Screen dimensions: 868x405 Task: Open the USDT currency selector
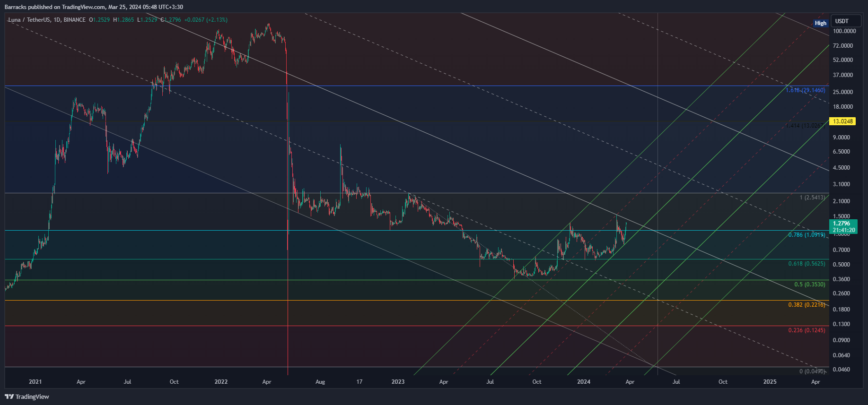846,21
